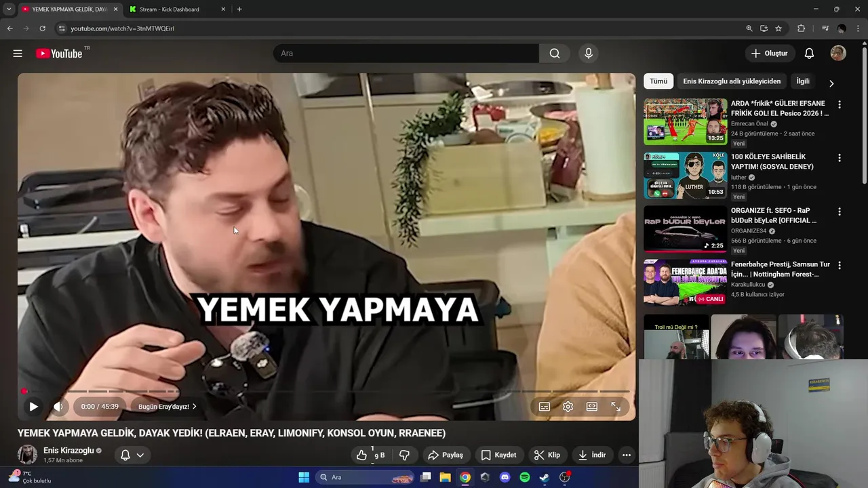Share the video with Paylaş
868x488 pixels.
[445, 455]
